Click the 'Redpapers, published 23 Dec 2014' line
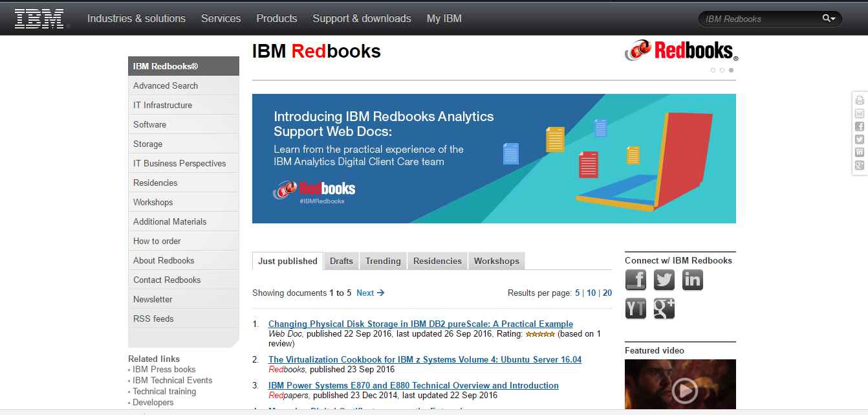This screenshot has width=868, height=415. pyautogui.click(x=383, y=395)
